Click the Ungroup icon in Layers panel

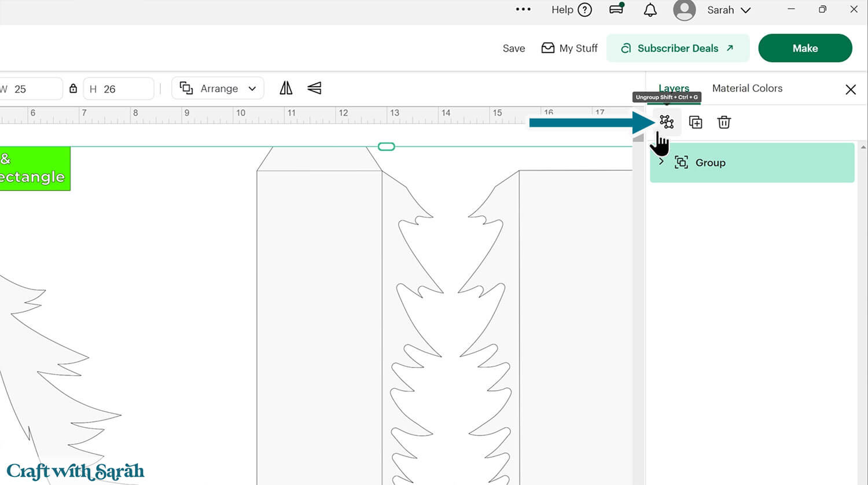(x=667, y=122)
